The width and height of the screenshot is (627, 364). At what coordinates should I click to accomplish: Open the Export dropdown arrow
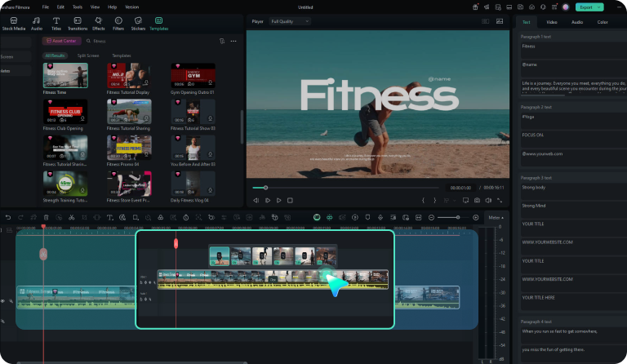pos(599,7)
